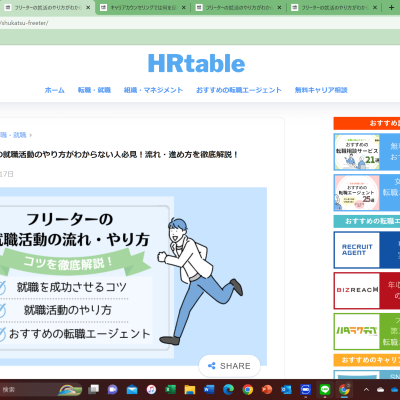400x400 pixels.
Task: Open 無料キャリア相談 navigation item
Action: coord(321,90)
